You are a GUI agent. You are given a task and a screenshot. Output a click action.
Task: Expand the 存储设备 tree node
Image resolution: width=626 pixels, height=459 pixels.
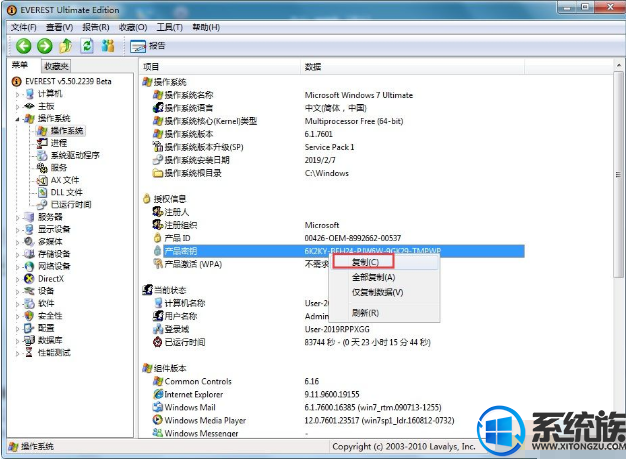(17, 255)
